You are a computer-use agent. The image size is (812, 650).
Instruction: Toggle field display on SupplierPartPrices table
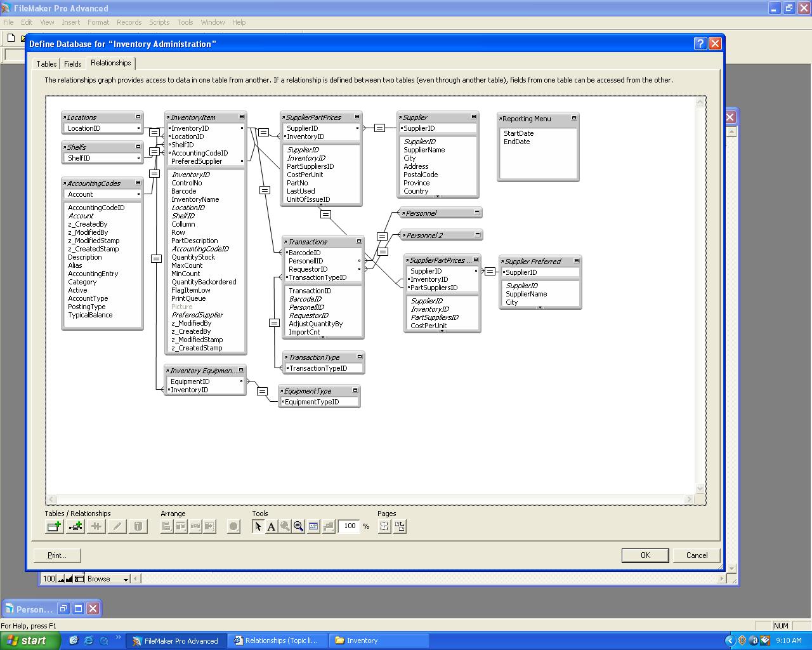pyautogui.click(x=357, y=117)
